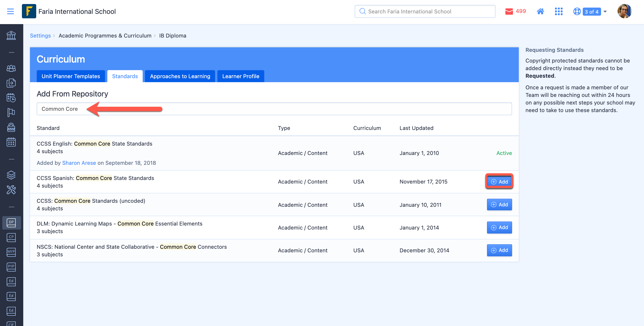Add DLM Dynamic Learning Maps standard
This screenshot has height=326, width=644.
(499, 227)
